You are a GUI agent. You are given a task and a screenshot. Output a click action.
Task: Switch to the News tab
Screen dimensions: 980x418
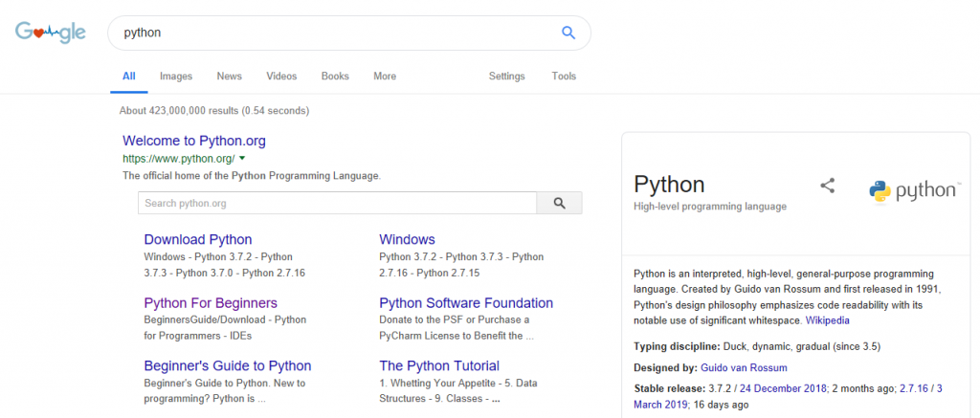tap(229, 77)
